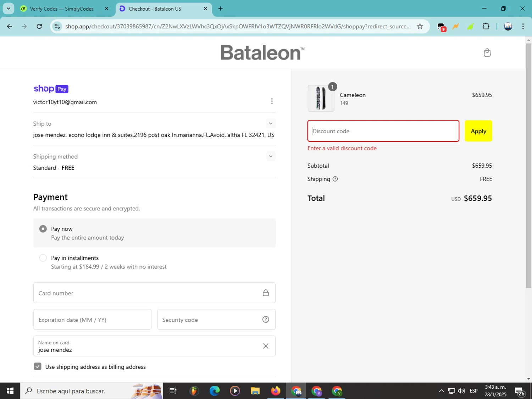Open the browser profile avatar

(508, 26)
